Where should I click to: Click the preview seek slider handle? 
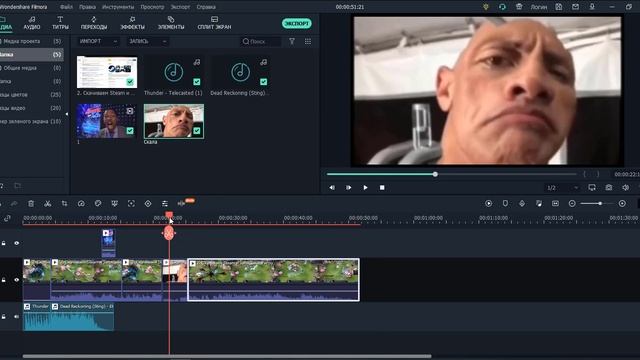tap(435, 174)
